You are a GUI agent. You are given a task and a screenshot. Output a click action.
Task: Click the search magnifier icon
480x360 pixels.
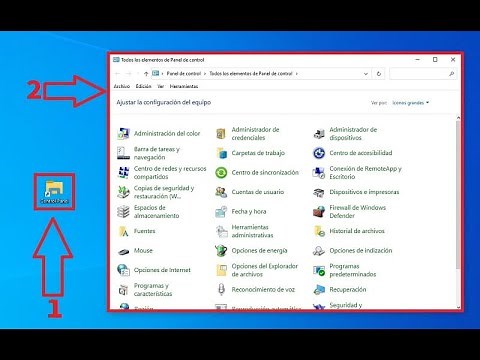(451, 74)
